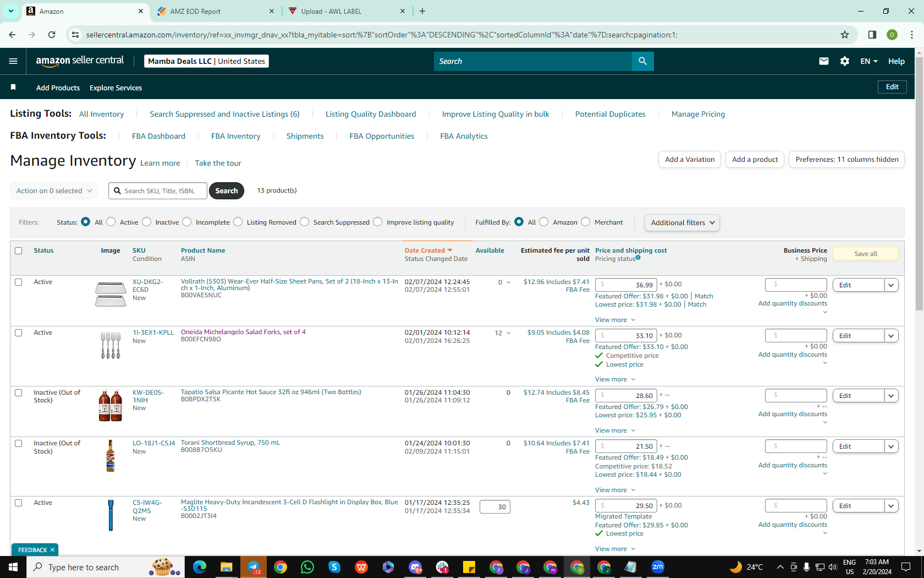Open the messages envelope icon
Screen dimensions: 924x578
coord(823,61)
